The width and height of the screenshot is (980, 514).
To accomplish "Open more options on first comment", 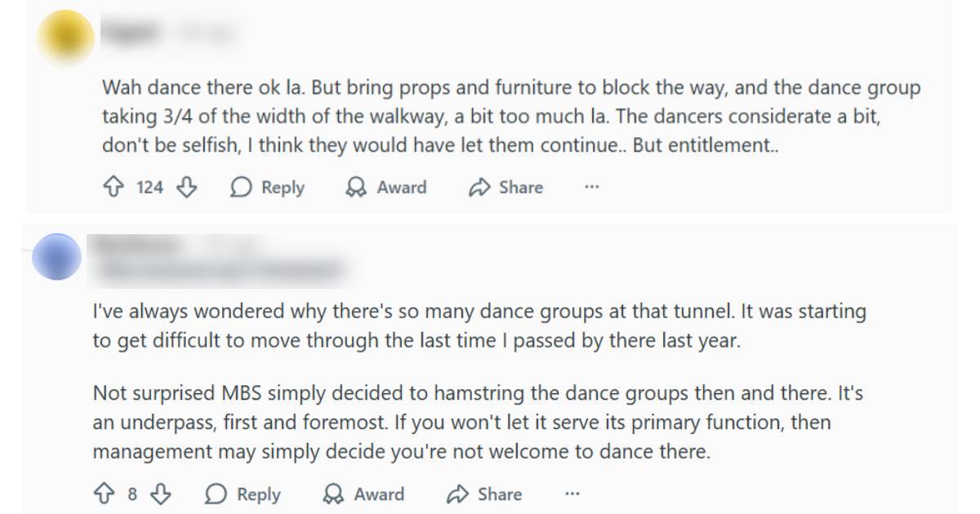I will tap(592, 188).
